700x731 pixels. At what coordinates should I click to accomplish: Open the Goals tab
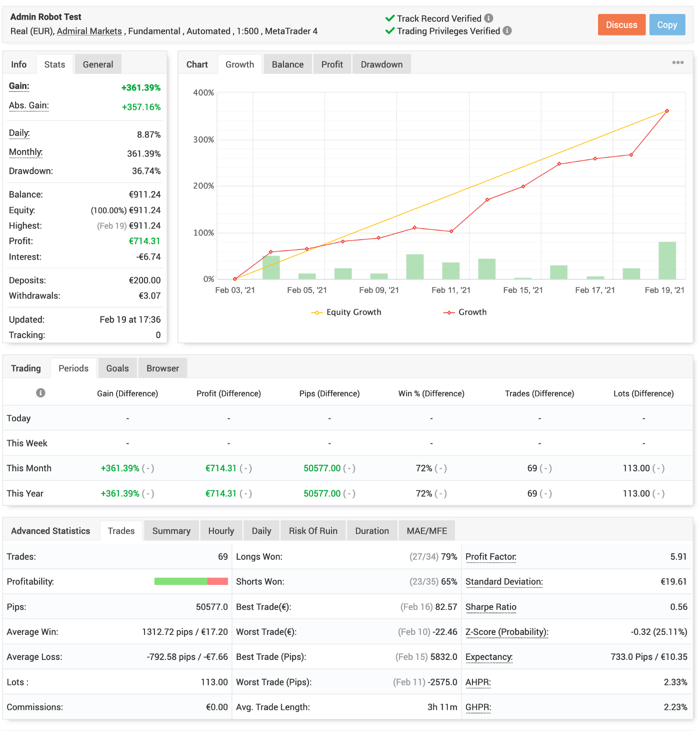pos(117,368)
